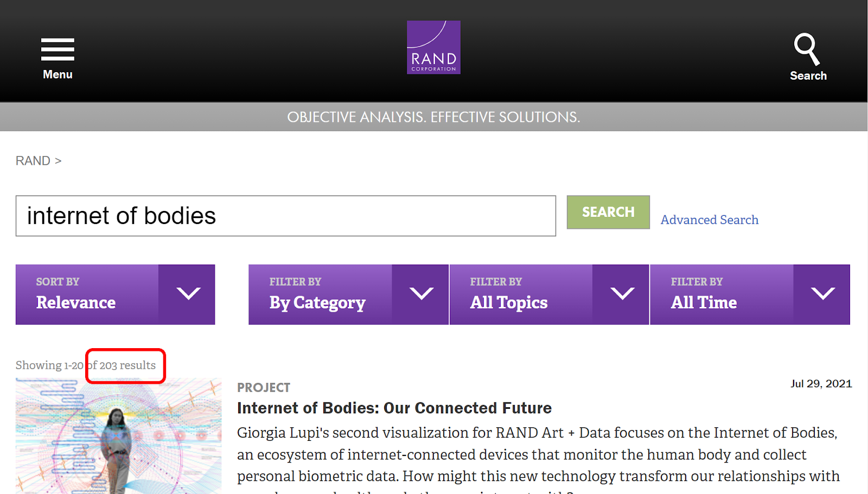Open the All Time filter label
The width and height of the screenshot is (868, 494).
pos(720,294)
